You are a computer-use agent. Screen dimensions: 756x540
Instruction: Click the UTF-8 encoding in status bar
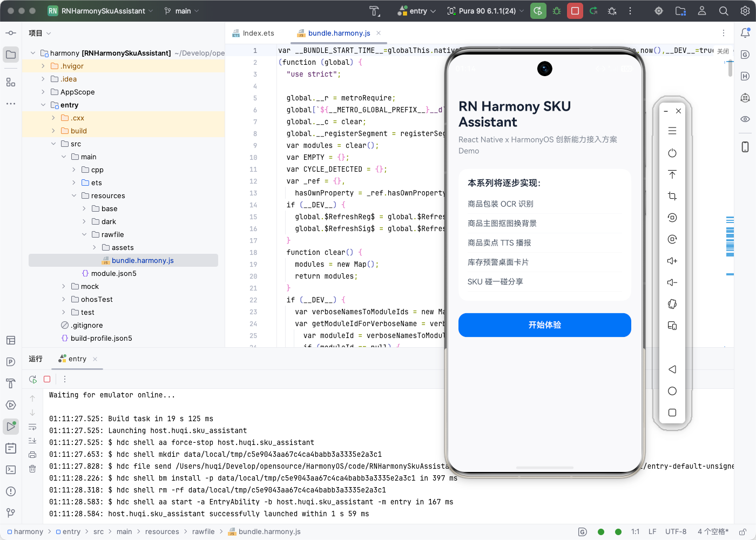[x=676, y=531]
